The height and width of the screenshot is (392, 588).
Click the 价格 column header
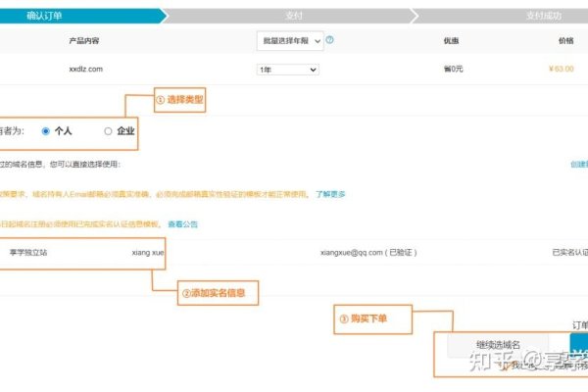pos(565,41)
